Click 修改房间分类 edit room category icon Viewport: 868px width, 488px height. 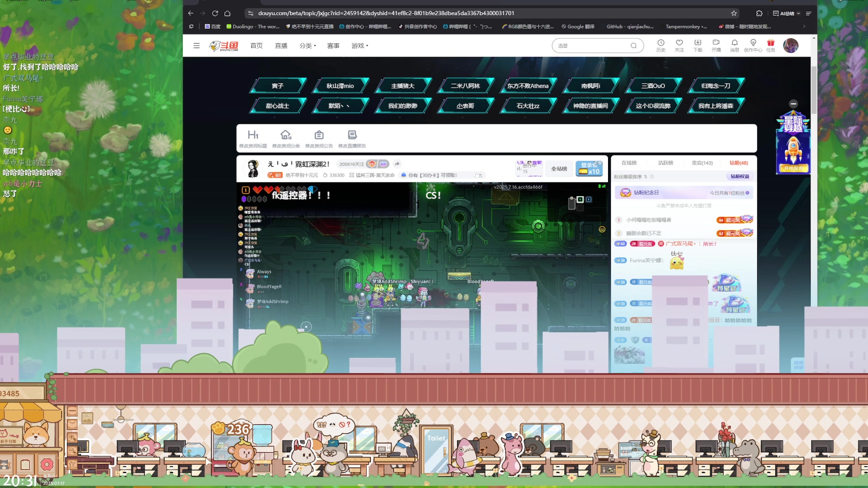coord(286,139)
